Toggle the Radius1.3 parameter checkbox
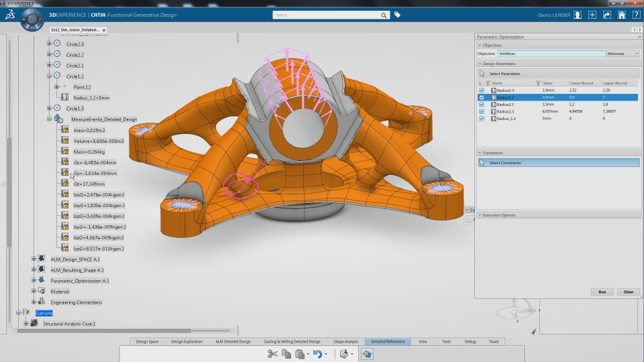Screen dimensions: 644x362 click(482, 111)
